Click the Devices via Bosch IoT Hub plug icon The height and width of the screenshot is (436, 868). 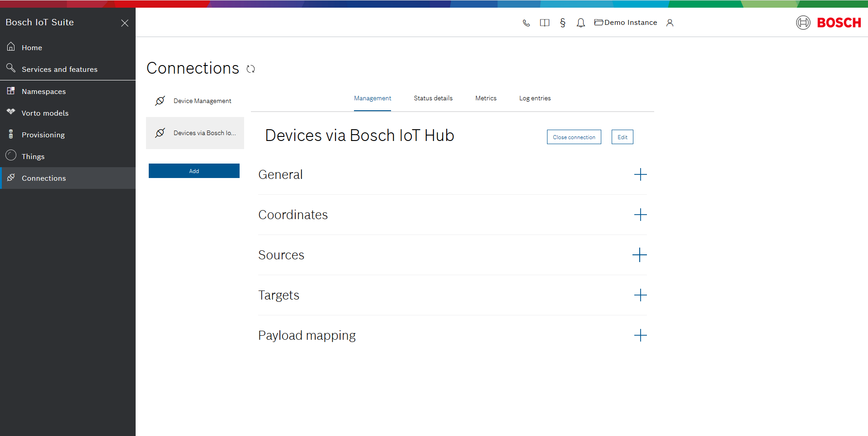(160, 133)
